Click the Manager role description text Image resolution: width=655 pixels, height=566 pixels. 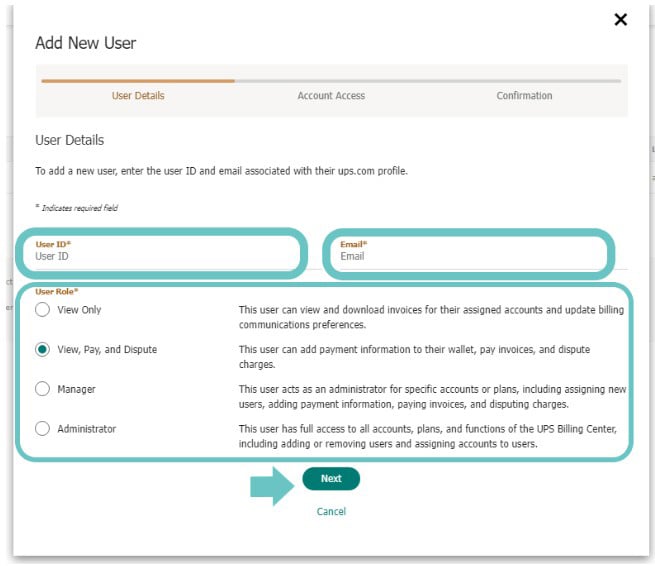(x=432, y=395)
